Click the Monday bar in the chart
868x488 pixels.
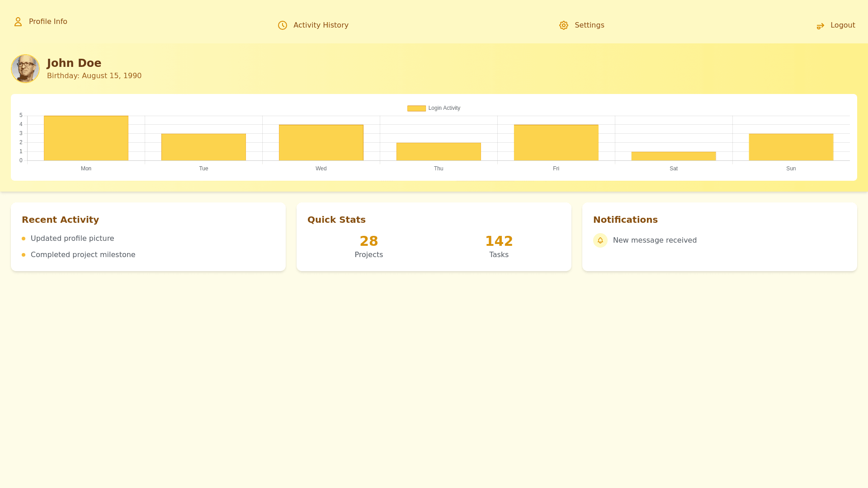click(x=86, y=138)
